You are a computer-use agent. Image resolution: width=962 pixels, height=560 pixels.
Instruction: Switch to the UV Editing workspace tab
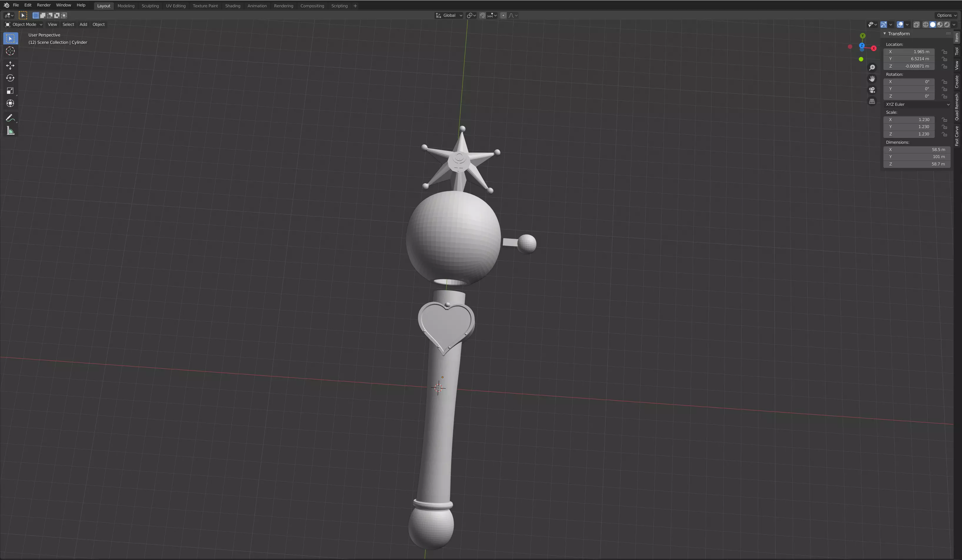(176, 6)
